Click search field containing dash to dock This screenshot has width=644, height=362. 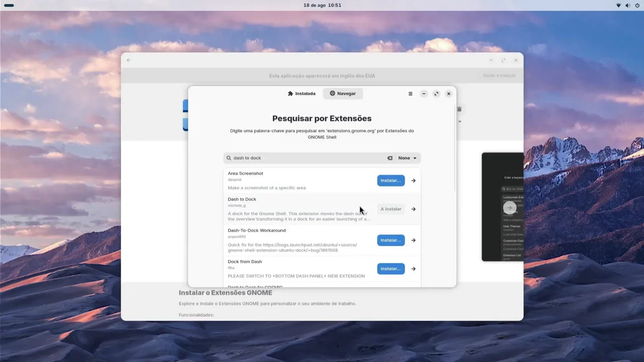(309, 158)
